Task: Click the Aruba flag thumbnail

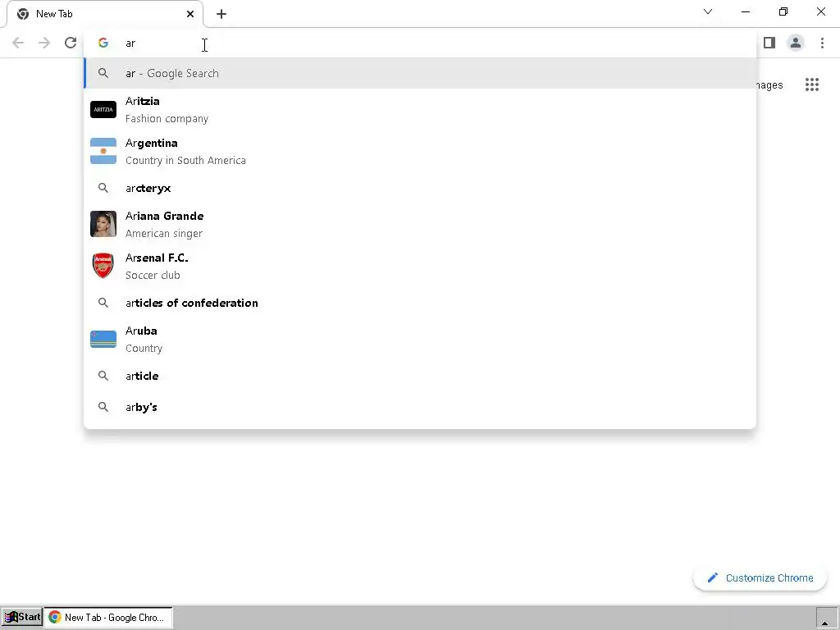Action: coord(103,339)
